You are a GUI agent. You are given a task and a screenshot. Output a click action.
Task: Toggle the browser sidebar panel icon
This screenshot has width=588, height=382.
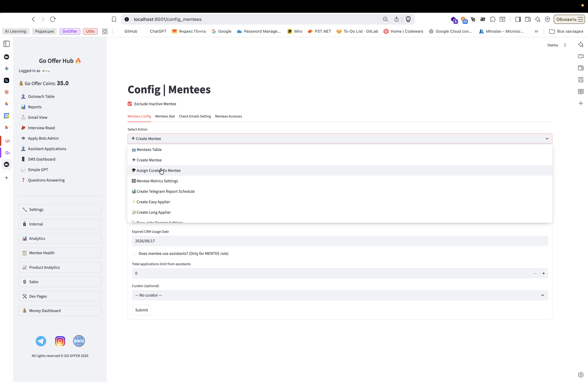tap(518, 19)
